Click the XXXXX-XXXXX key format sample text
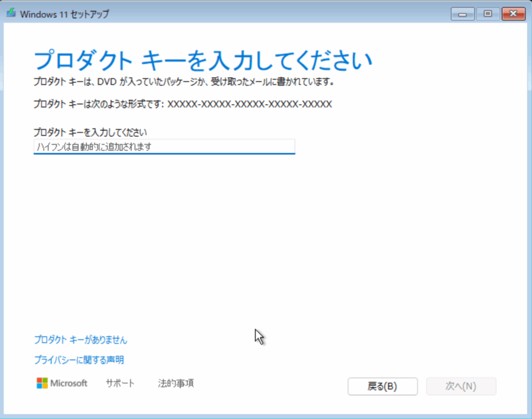Screen dimensions: 532x419 coord(249,104)
